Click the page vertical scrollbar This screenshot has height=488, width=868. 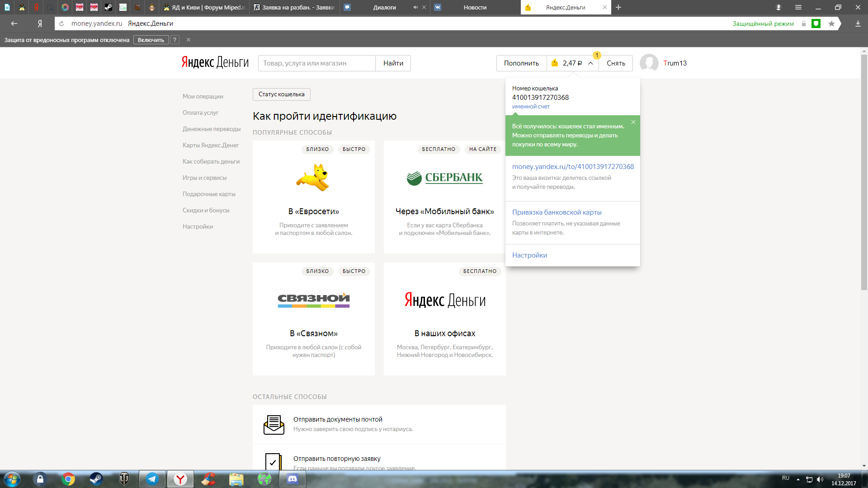(x=864, y=172)
